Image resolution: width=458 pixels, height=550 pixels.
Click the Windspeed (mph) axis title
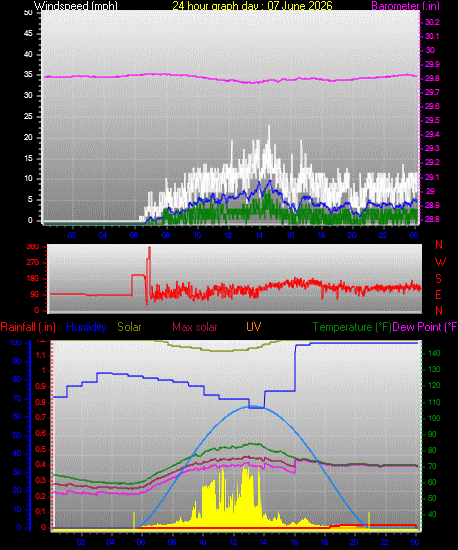pos(75,6)
